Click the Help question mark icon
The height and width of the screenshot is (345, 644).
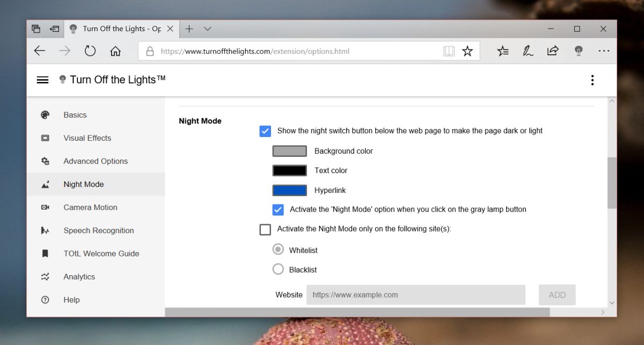[45, 299]
